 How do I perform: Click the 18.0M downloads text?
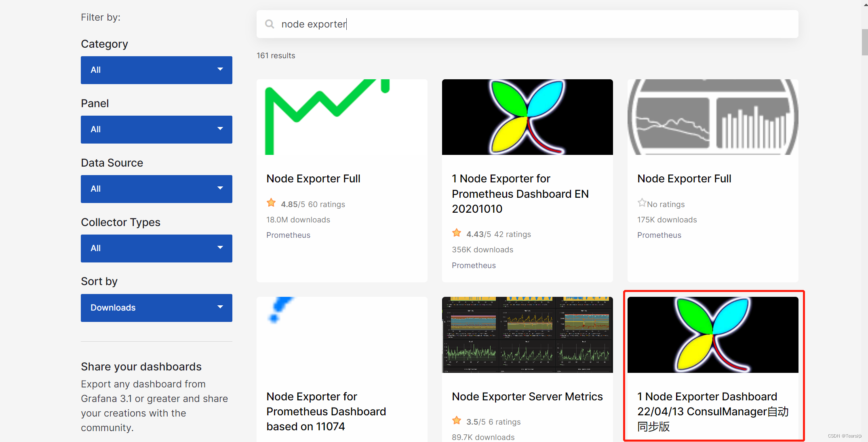(x=298, y=220)
